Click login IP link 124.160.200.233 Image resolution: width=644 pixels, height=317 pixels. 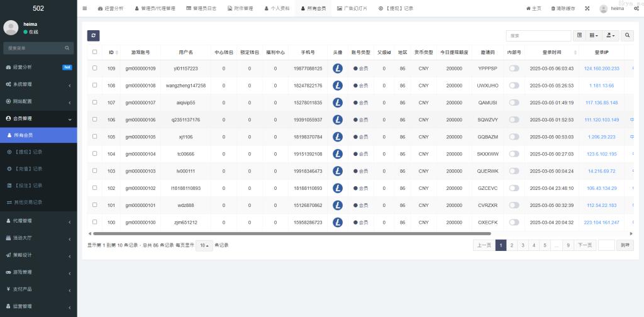tap(601, 69)
